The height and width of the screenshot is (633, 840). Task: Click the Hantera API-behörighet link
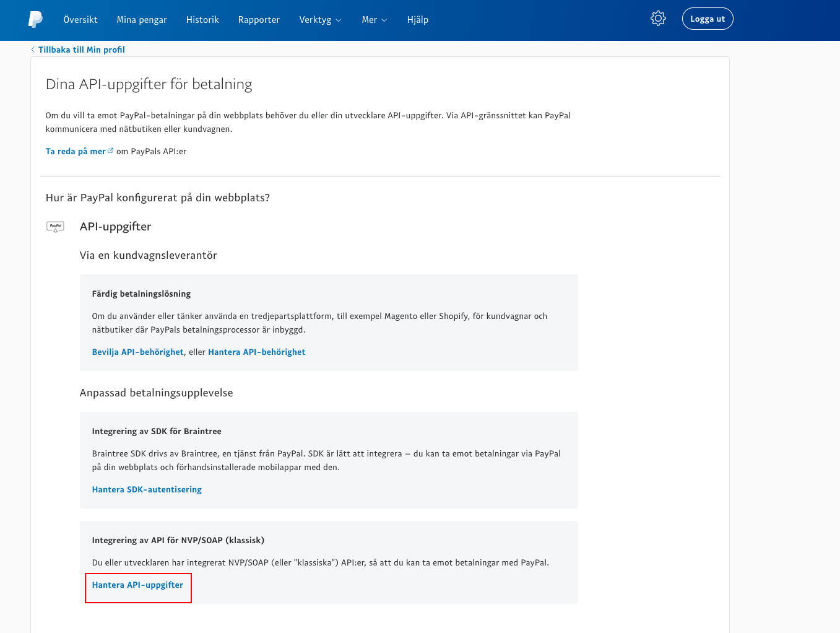point(257,352)
